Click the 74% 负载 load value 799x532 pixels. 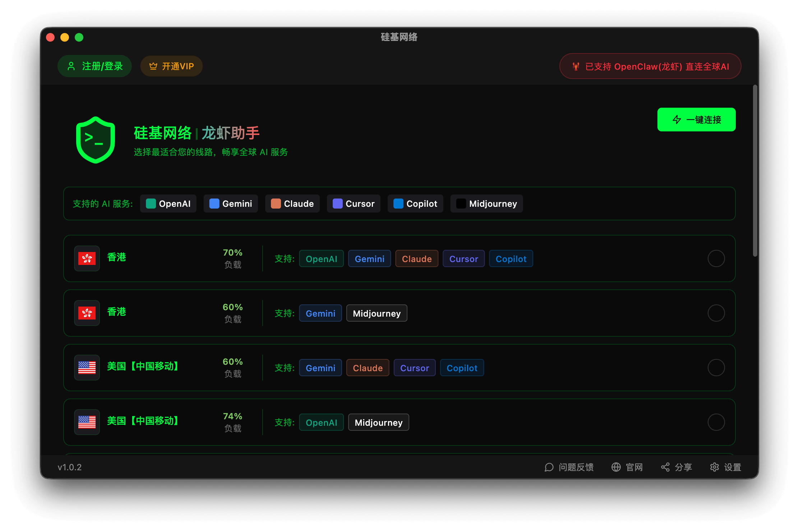click(232, 422)
